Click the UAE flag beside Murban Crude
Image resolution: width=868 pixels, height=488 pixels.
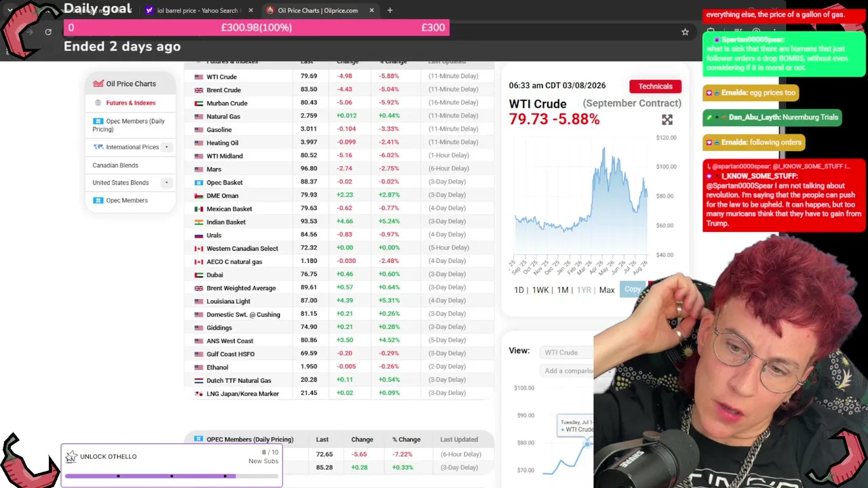(x=199, y=103)
